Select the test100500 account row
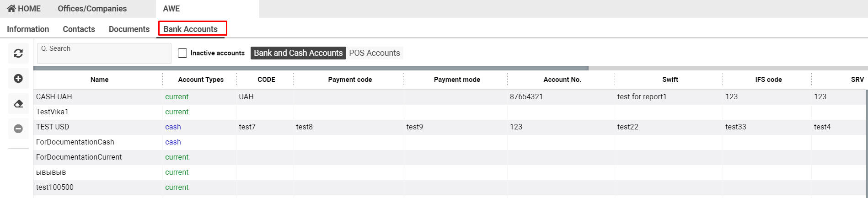The image size is (868, 198). (x=450, y=187)
